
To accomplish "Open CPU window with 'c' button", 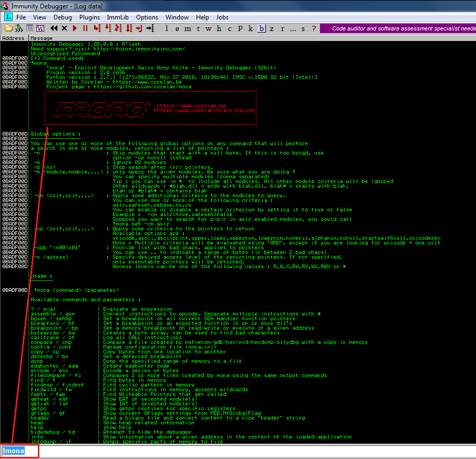I will pyautogui.click(x=230, y=28).
